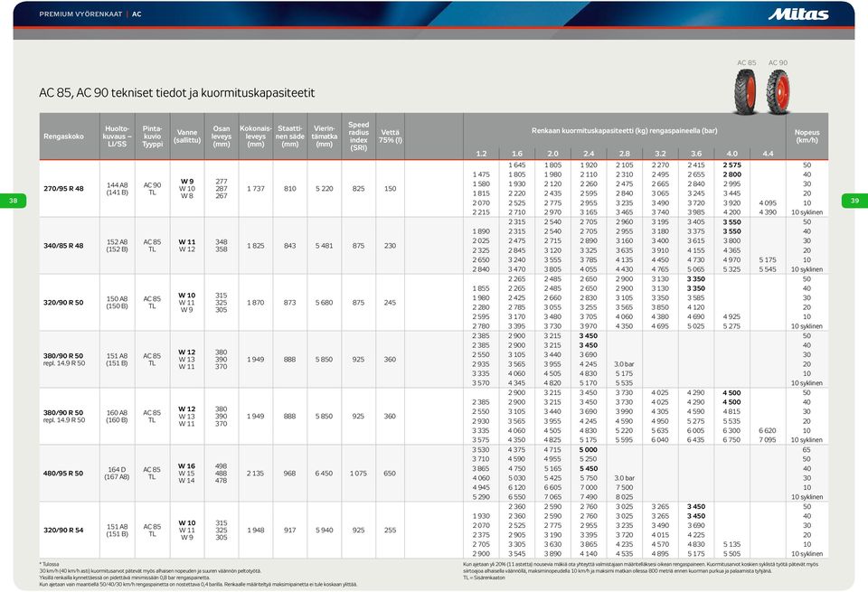
Task: Click SRI value '1 075'
Action: pyautogui.click(x=359, y=473)
